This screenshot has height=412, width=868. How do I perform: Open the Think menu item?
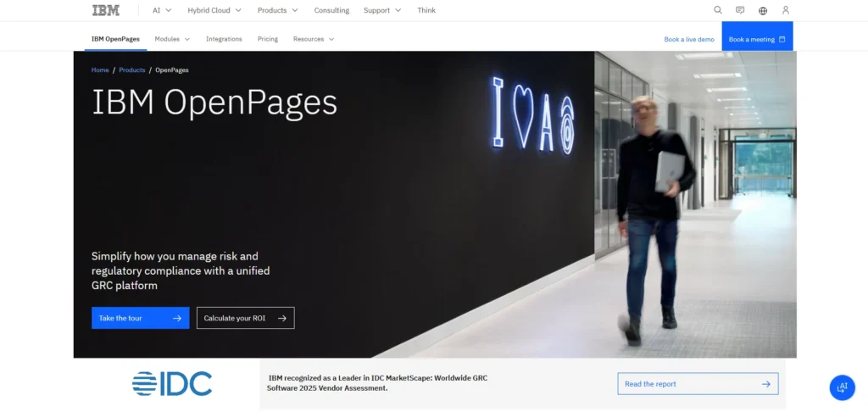(426, 10)
